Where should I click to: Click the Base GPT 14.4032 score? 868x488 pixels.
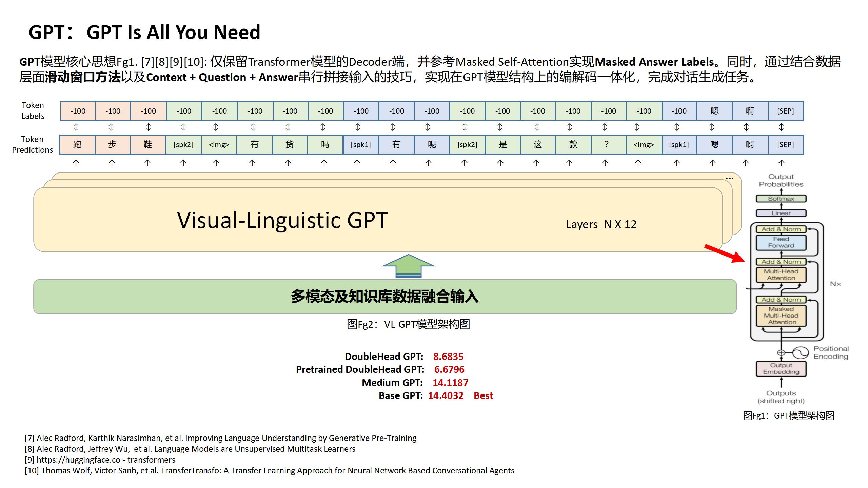(445, 395)
